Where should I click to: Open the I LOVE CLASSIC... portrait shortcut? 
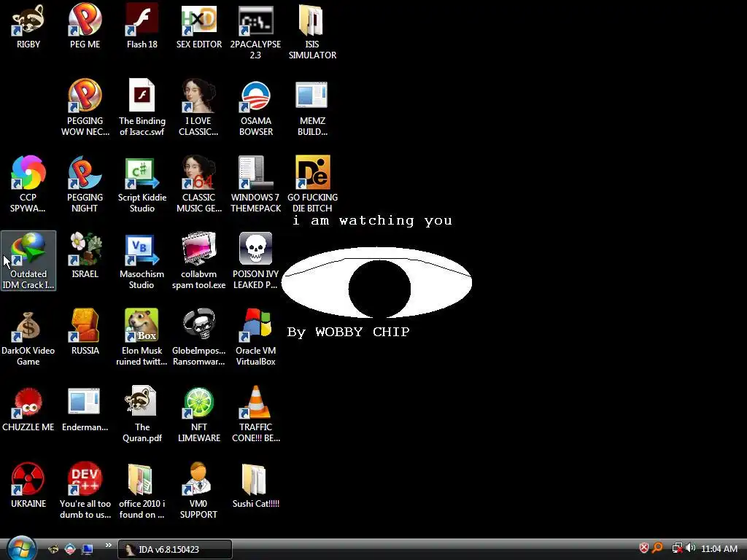(198, 108)
